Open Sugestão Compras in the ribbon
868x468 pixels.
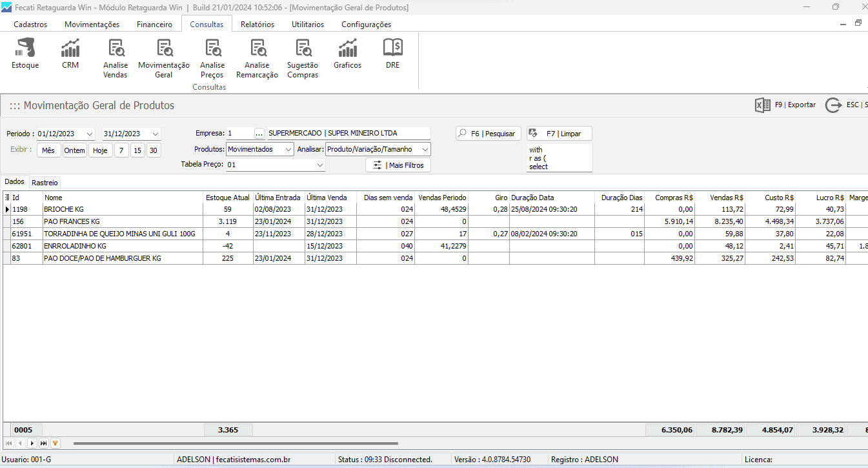(303, 48)
